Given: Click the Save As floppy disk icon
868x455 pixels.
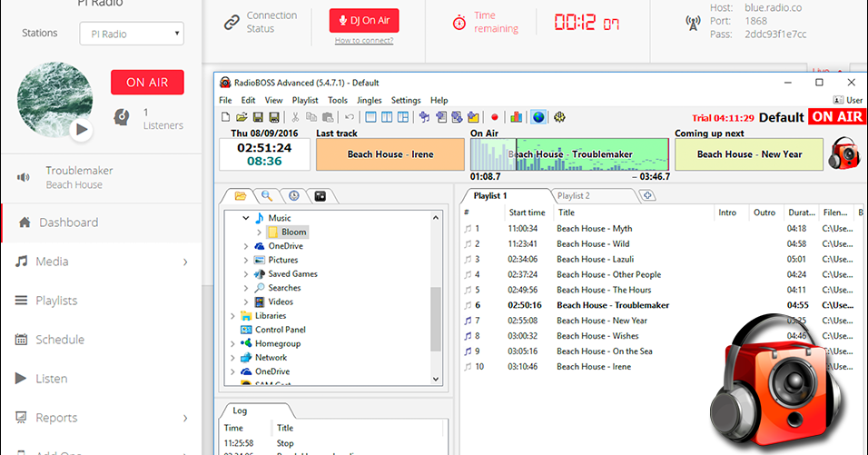Looking at the screenshot, I should [x=274, y=117].
